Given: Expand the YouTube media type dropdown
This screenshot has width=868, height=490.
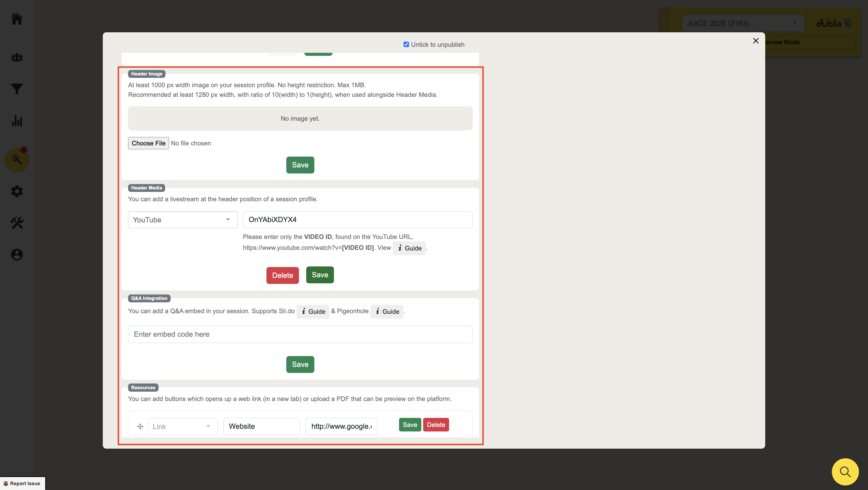Looking at the screenshot, I should coord(183,220).
